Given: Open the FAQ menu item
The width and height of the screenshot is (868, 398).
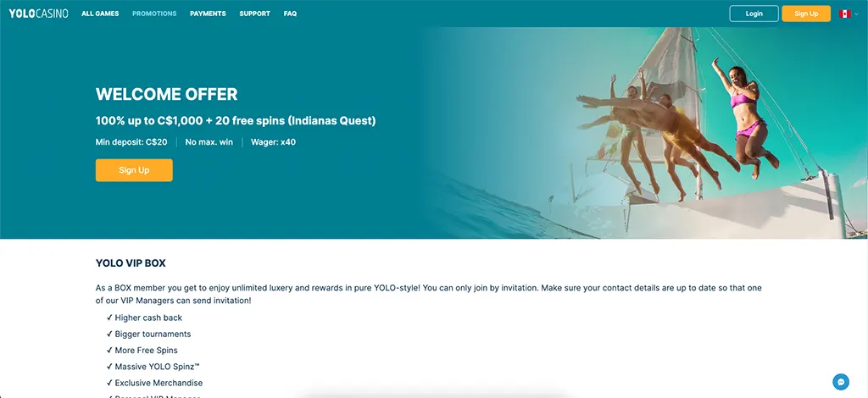Looking at the screenshot, I should tap(290, 14).
